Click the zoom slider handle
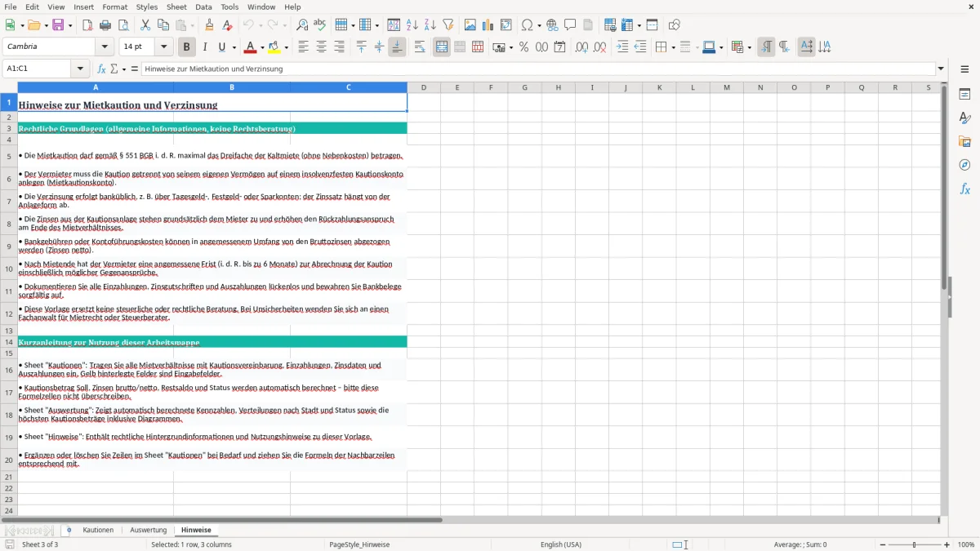The height and width of the screenshot is (551, 980). pos(914,544)
